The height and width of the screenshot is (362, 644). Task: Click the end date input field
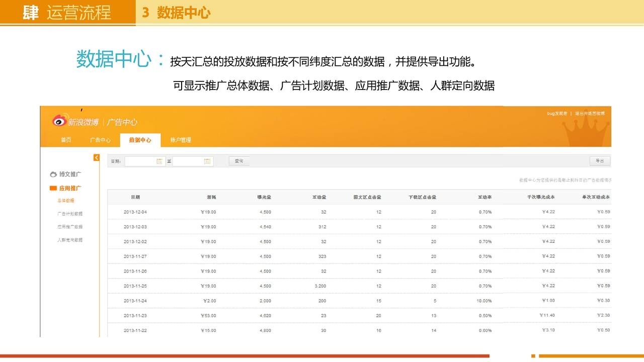[188, 161]
